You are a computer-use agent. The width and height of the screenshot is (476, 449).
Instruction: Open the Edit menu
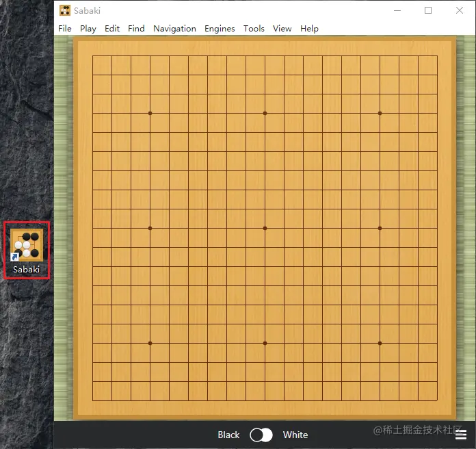112,29
